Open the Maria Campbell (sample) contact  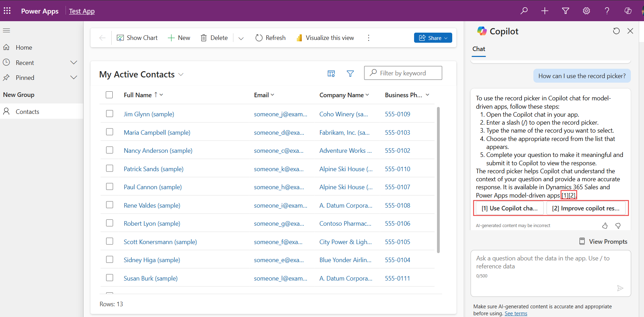(157, 132)
